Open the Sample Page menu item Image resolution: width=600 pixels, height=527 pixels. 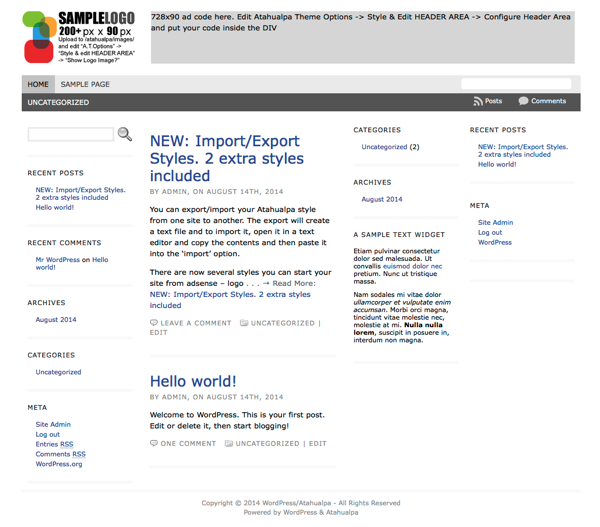pos(85,85)
